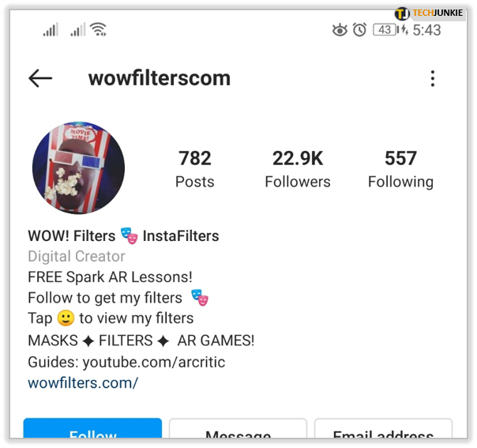Open the 22.9K Followers list
The image size is (477, 448).
pos(298,169)
